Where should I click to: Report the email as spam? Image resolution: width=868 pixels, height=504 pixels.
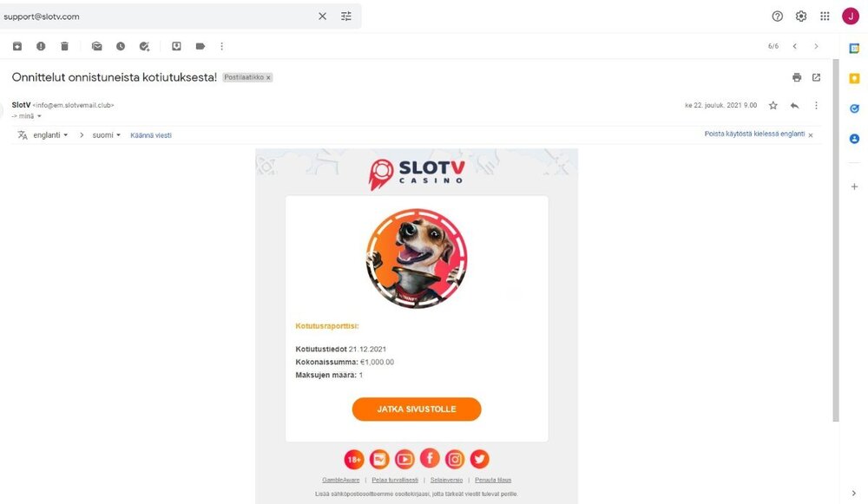point(41,47)
